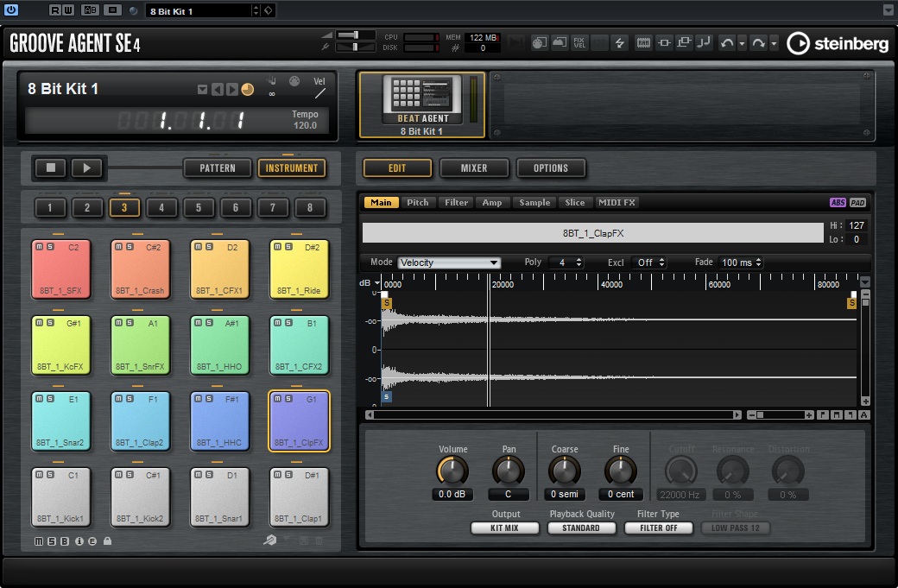Open the dB ruler unit dropdown

pyautogui.click(x=377, y=282)
